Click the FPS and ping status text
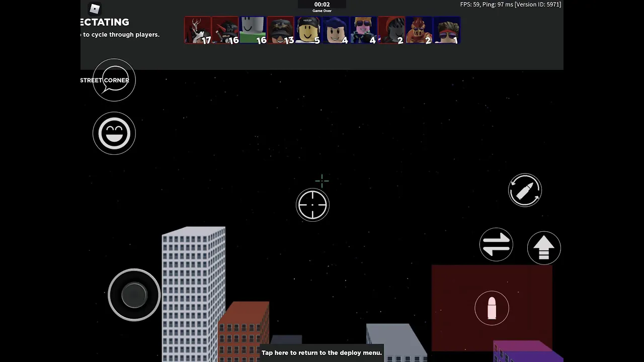Image resolution: width=644 pixels, height=362 pixels. point(511,5)
